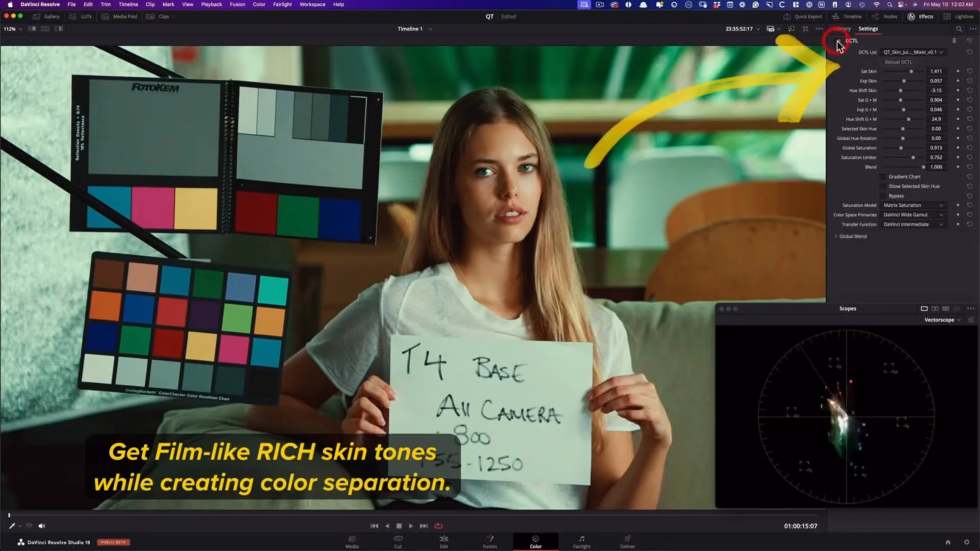Search the effects library
The image size is (980, 551).
[959, 29]
